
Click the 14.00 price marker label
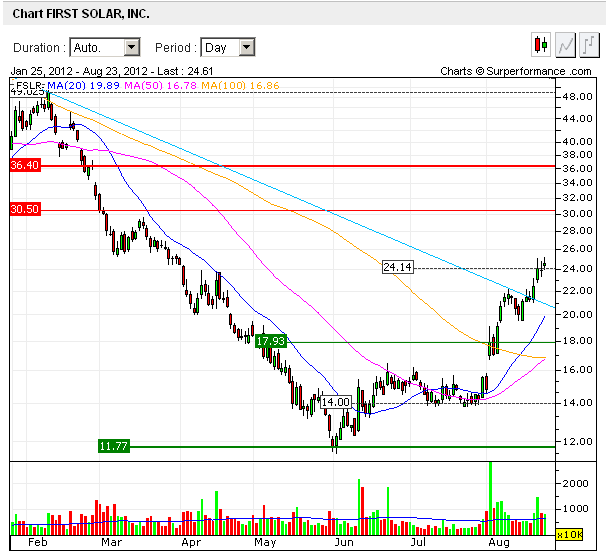pos(335,402)
